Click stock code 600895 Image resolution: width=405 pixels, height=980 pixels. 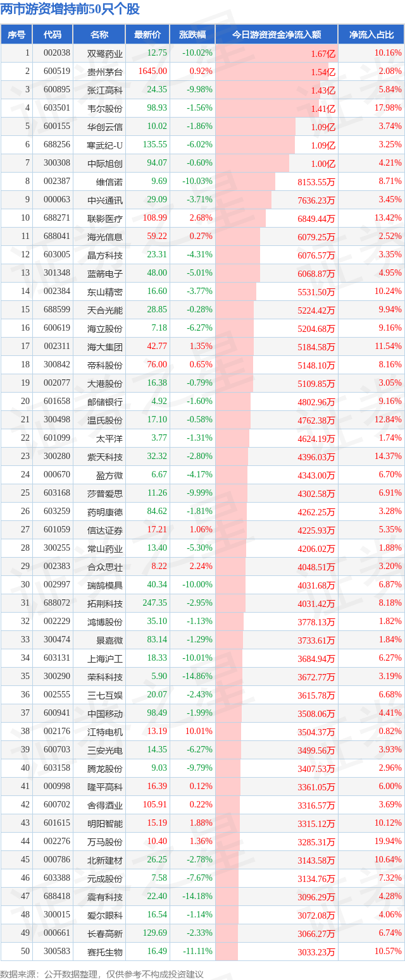(58, 90)
